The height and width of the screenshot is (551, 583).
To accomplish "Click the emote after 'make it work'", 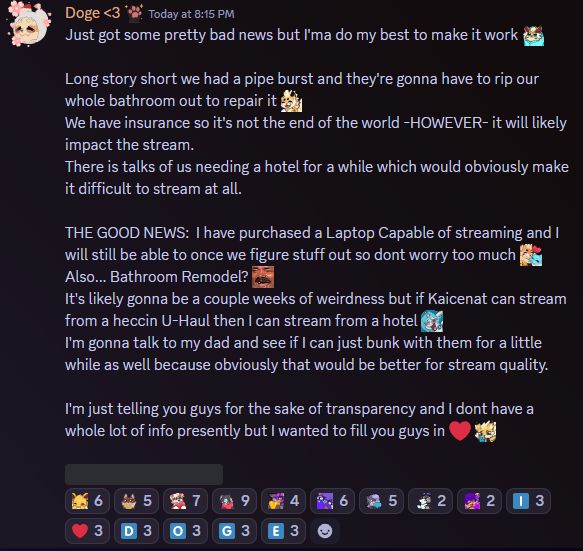I will (533, 36).
